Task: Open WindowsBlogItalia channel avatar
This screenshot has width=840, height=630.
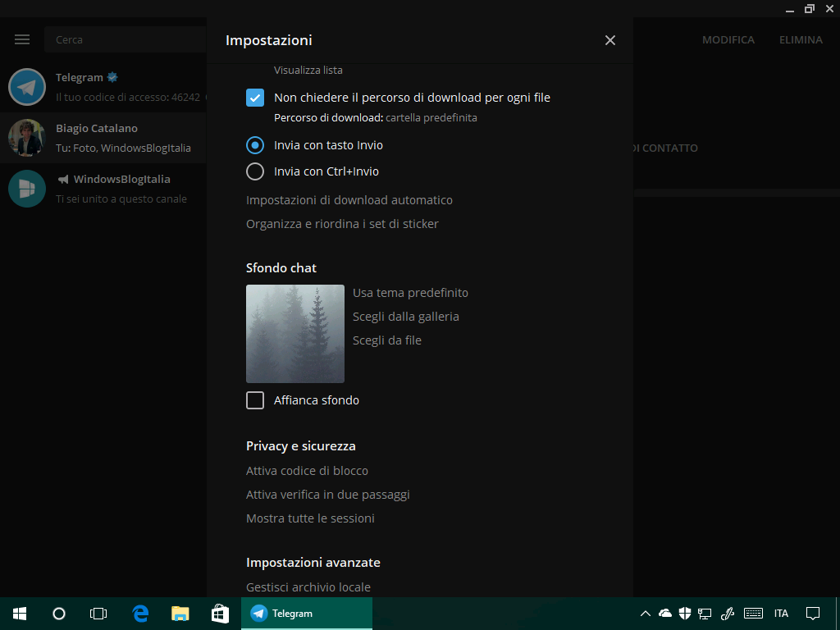Action: tap(27, 189)
